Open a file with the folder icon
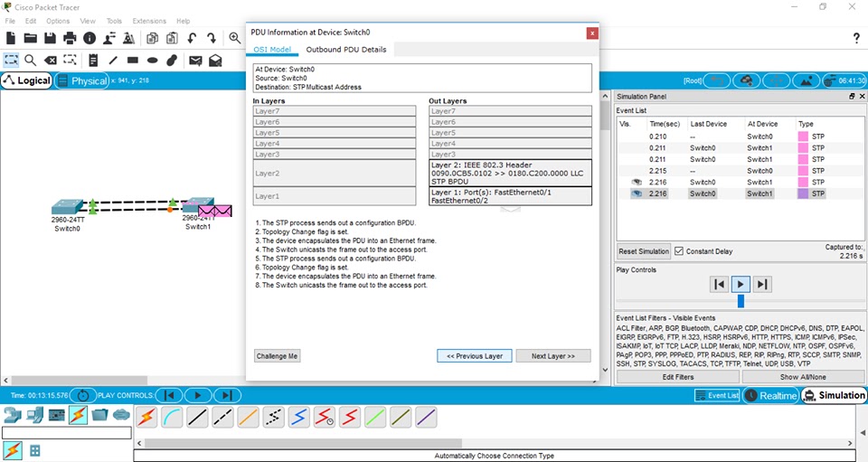 [x=31, y=38]
